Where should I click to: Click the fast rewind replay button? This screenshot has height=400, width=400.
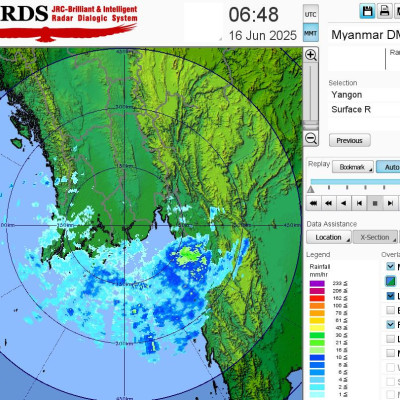pos(329,203)
